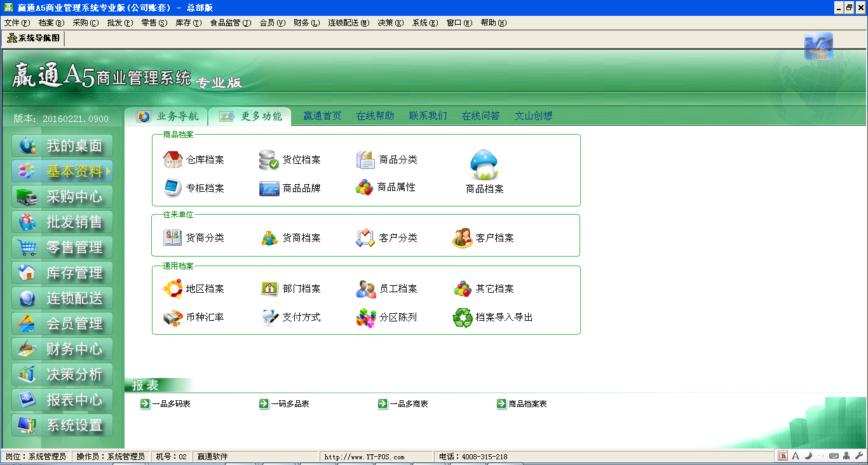The image size is (868, 465).
Task: Open the 采购 menu
Action: 86,22
